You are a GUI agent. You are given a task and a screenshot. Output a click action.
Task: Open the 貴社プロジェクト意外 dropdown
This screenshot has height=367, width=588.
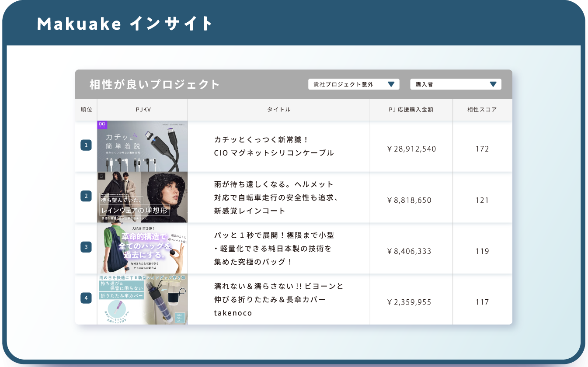pyautogui.click(x=354, y=84)
